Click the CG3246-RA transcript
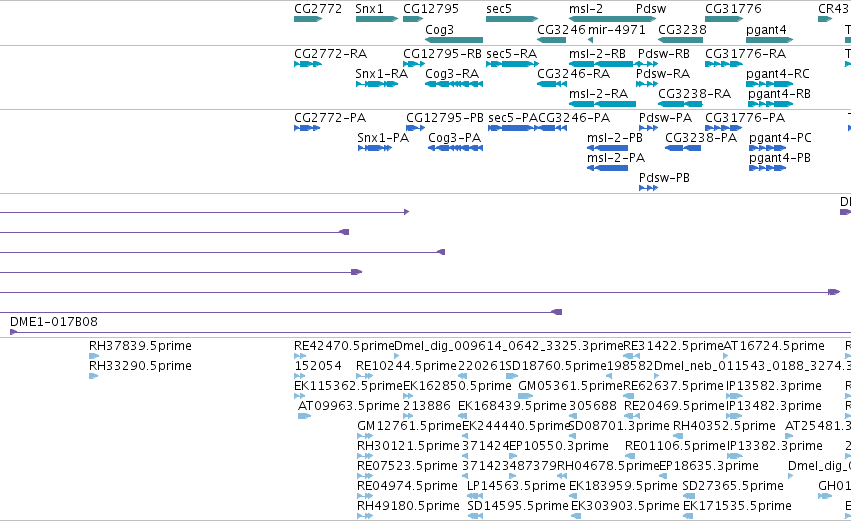The image size is (851, 521). tap(552, 84)
